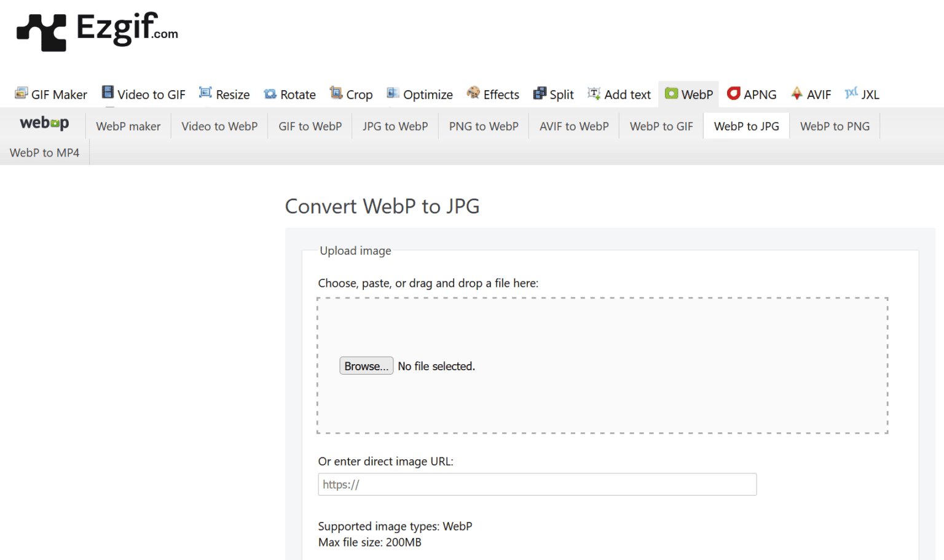Open the Add text tool
Screen dimensions: 944x560
tap(619, 94)
